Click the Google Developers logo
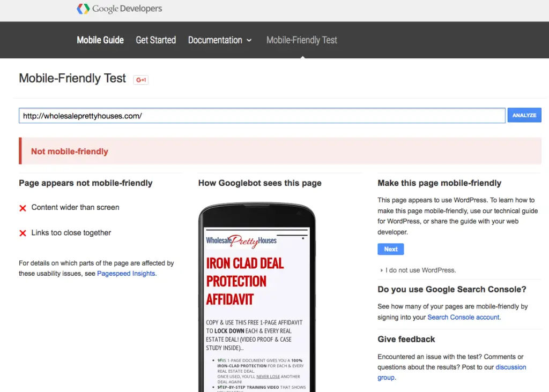The image size is (549, 392). click(x=120, y=9)
